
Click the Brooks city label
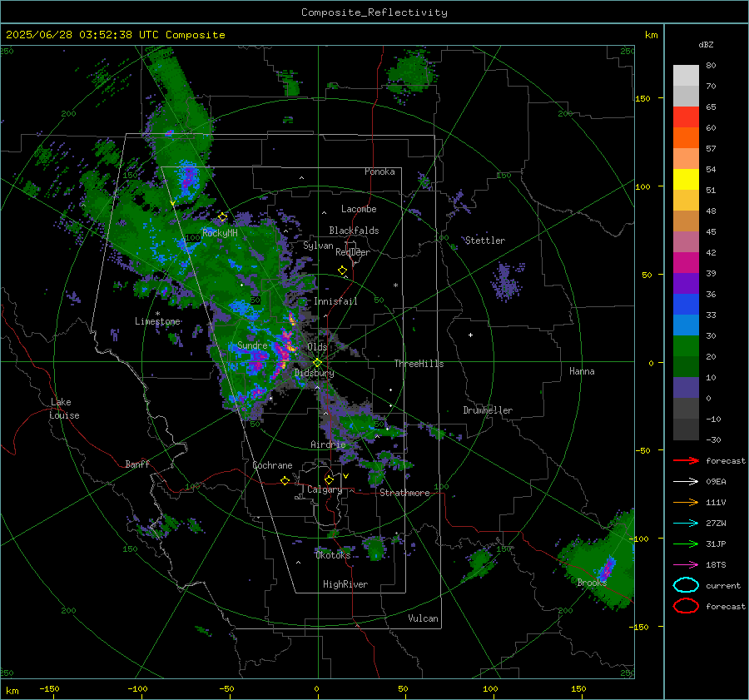pos(592,583)
